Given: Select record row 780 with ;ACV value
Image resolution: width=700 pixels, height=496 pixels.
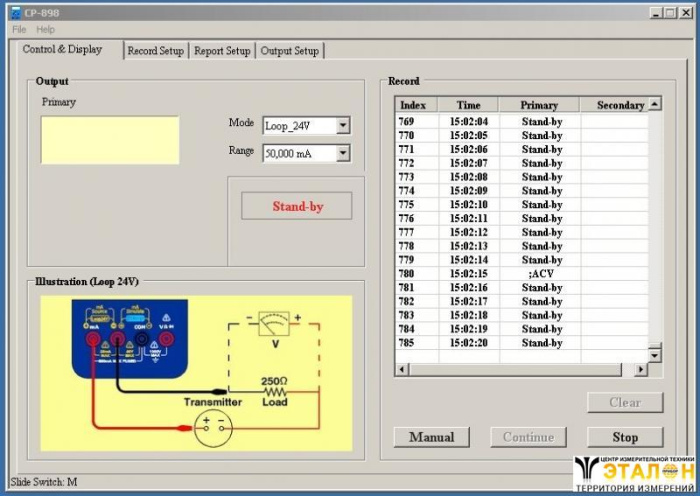Looking at the screenshot, I should coord(520,274).
